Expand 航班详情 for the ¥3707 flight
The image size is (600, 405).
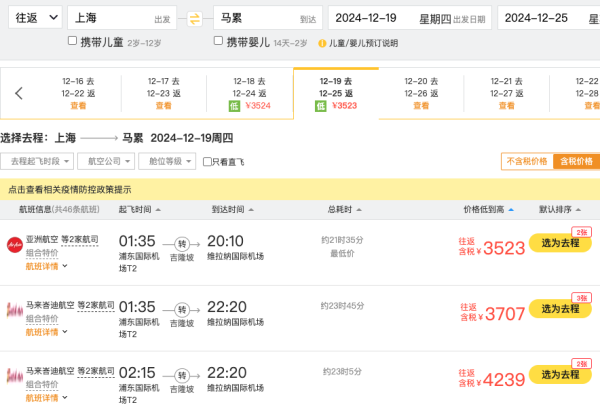pos(46,332)
